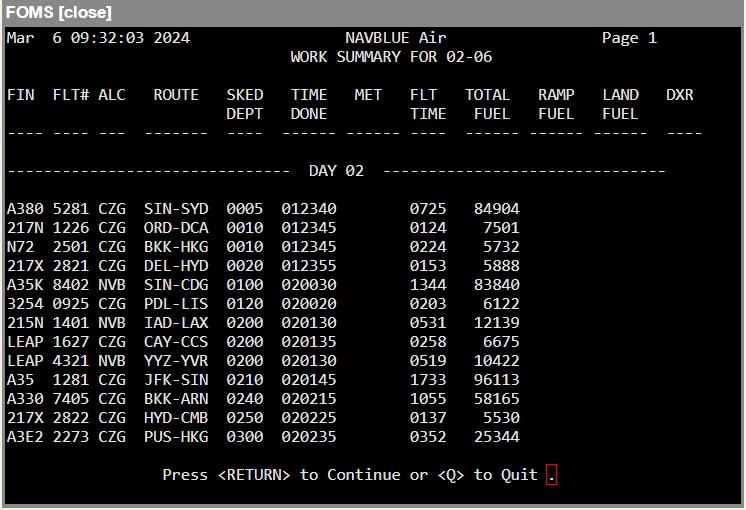Click the timestamp Mar 6 09:32:03 2024

pyautogui.click(x=98, y=38)
